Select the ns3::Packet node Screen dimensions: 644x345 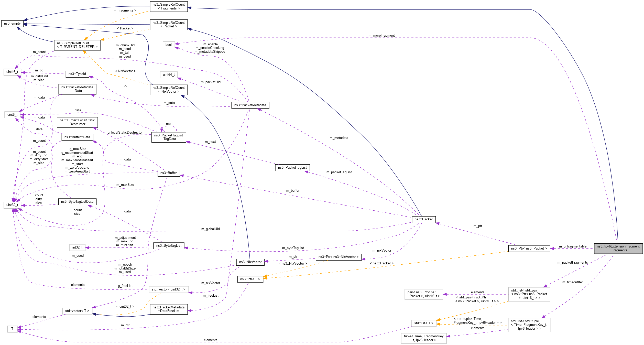423,219
